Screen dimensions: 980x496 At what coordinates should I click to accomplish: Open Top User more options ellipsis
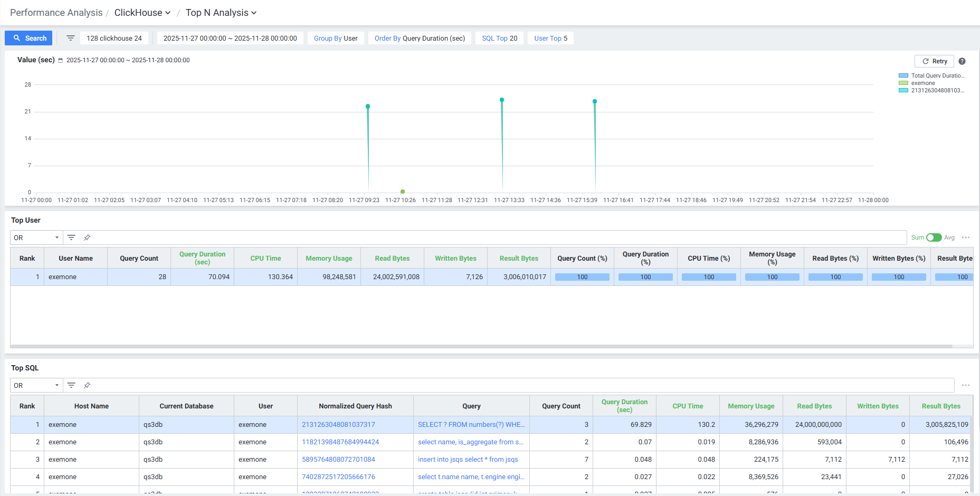click(x=966, y=237)
